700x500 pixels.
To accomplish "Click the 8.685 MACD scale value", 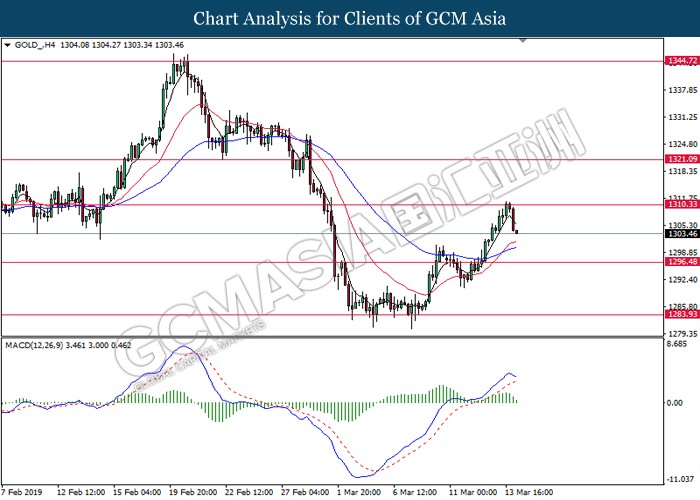I will click(677, 344).
